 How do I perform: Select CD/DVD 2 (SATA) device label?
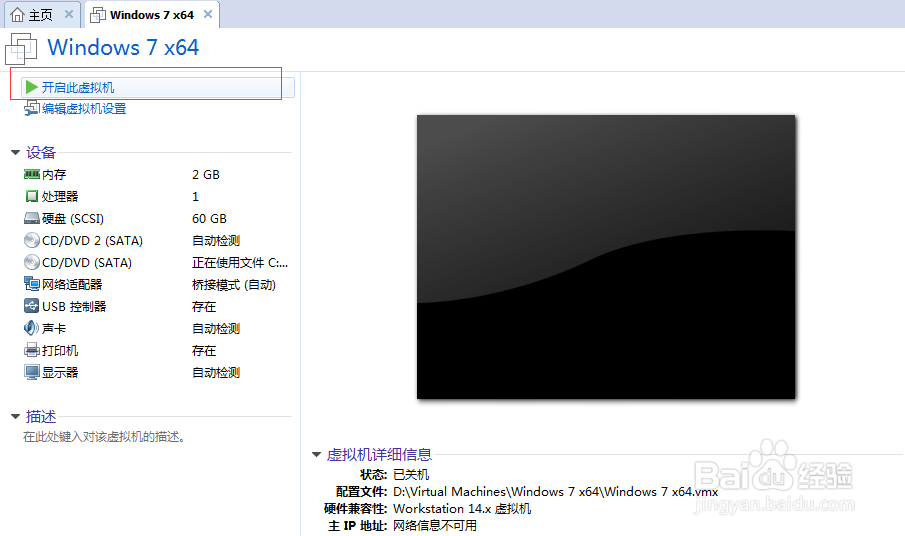[x=92, y=240]
